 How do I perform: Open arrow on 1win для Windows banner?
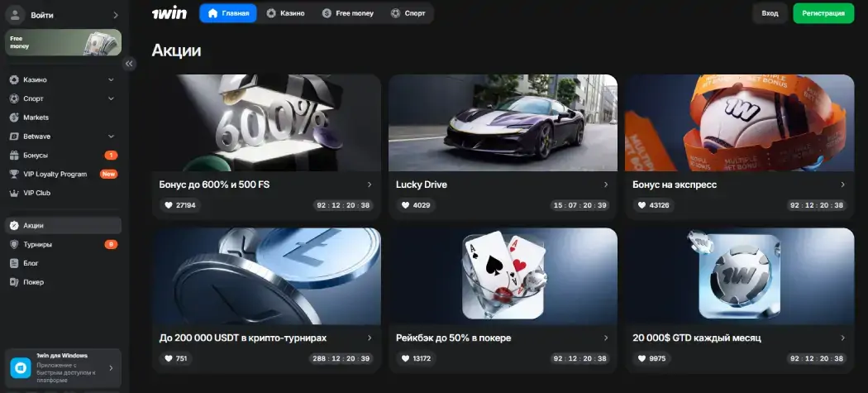[111, 367]
